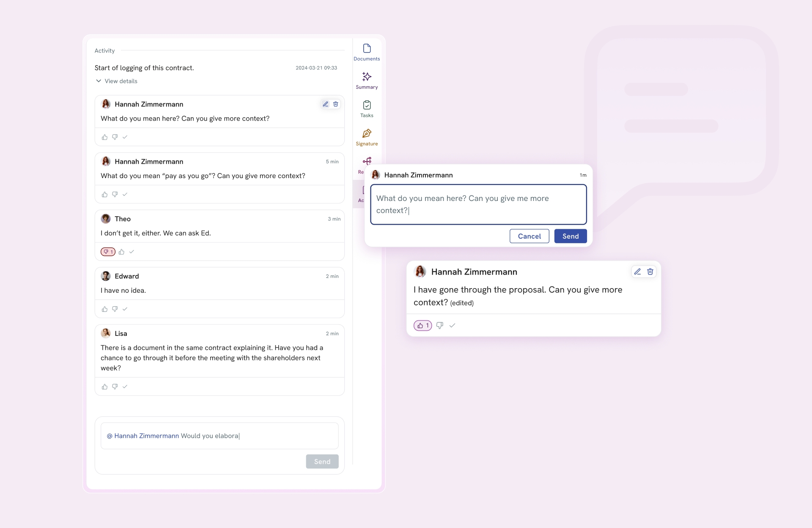Screen dimensions: 812x528
Task: Open the Signature sidebar panel
Action: tap(367, 137)
